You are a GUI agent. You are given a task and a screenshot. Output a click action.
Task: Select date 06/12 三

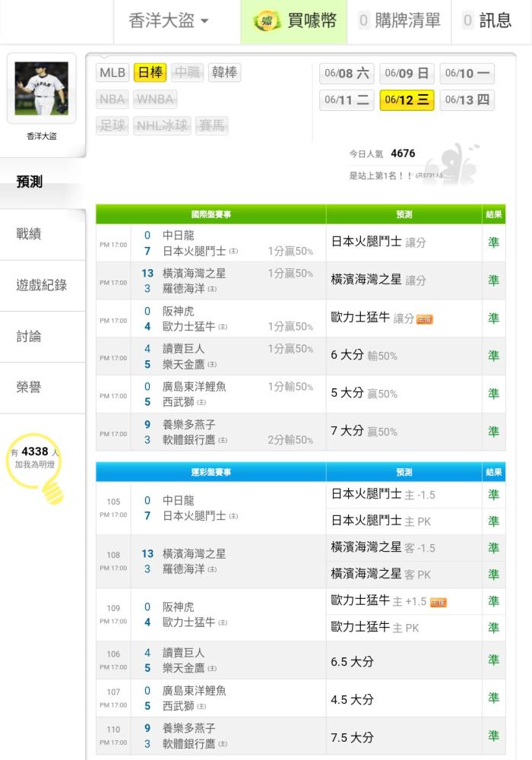coord(407,100)
